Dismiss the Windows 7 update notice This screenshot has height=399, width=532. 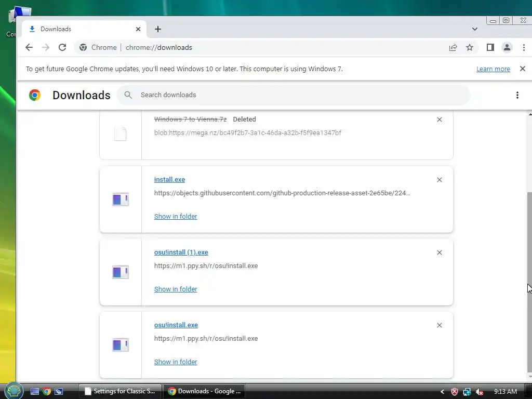[x=523, y=69]
